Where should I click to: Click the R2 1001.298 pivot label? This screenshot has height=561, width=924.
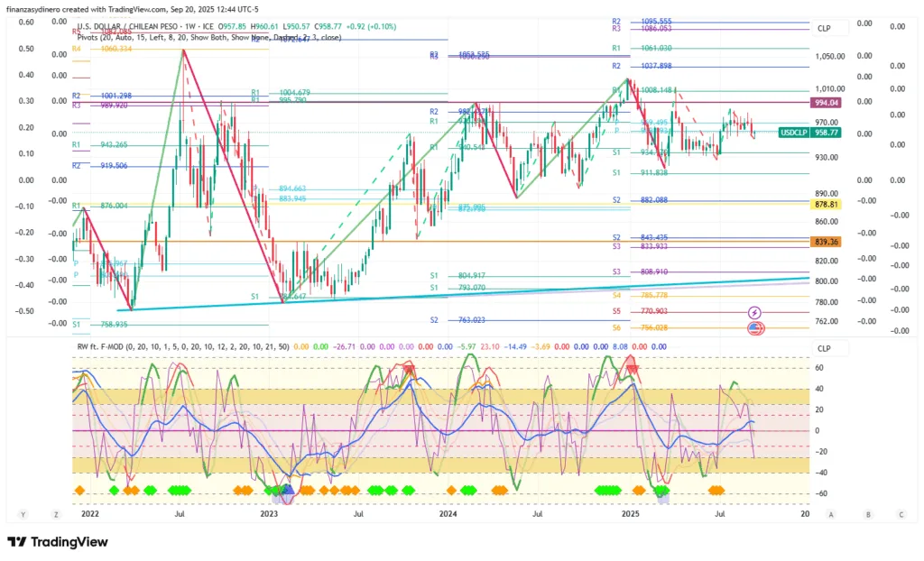click(x=102, y=96)
